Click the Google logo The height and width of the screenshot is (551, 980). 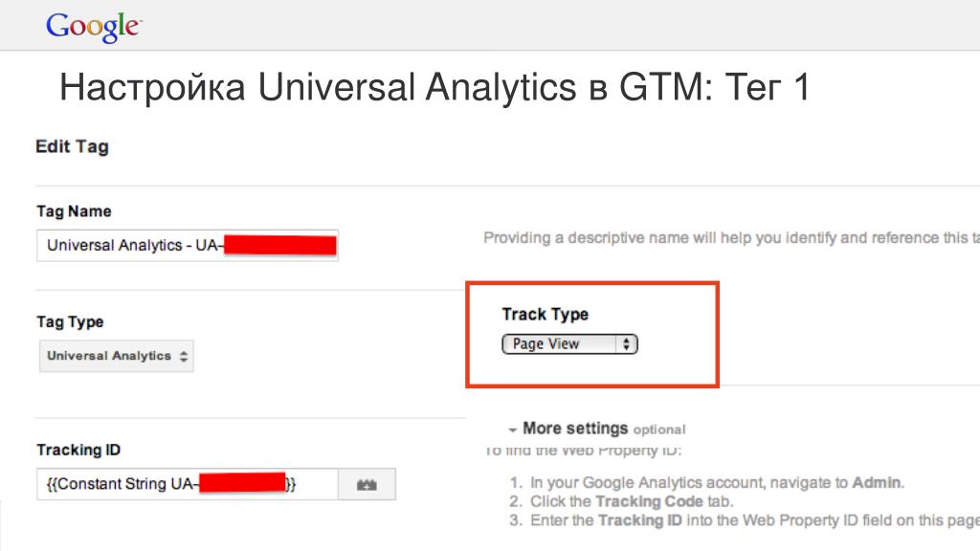94,27
